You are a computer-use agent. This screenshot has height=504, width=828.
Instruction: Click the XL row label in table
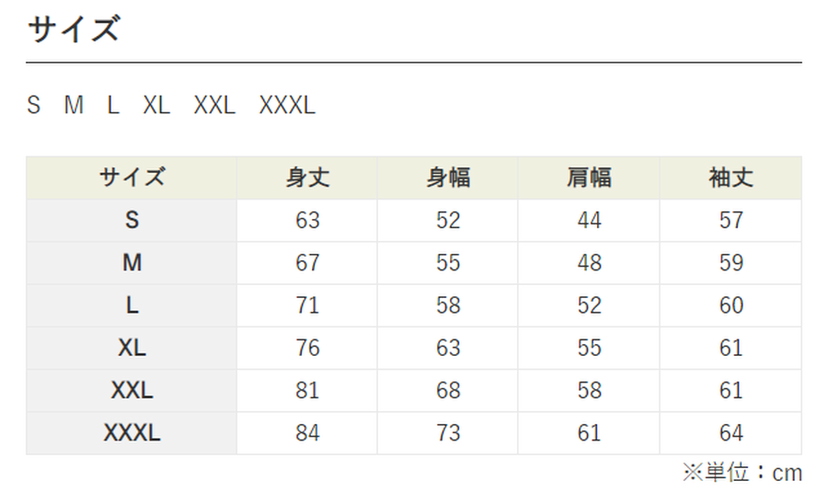(132, 349)
